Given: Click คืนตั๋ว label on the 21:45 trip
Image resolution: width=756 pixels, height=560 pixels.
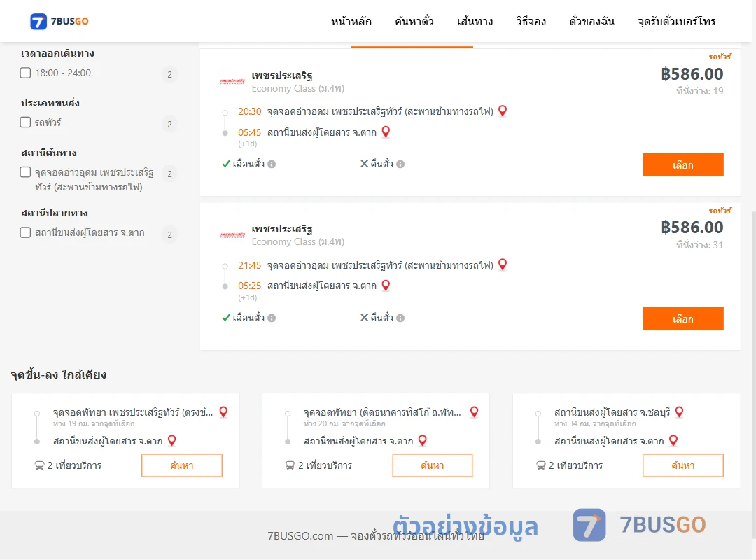Looking at the screenshot, I should (382, 318).
